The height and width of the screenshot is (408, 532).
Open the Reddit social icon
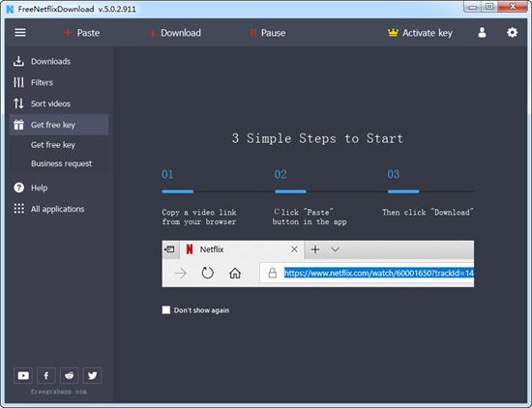[x=70, y=375]
